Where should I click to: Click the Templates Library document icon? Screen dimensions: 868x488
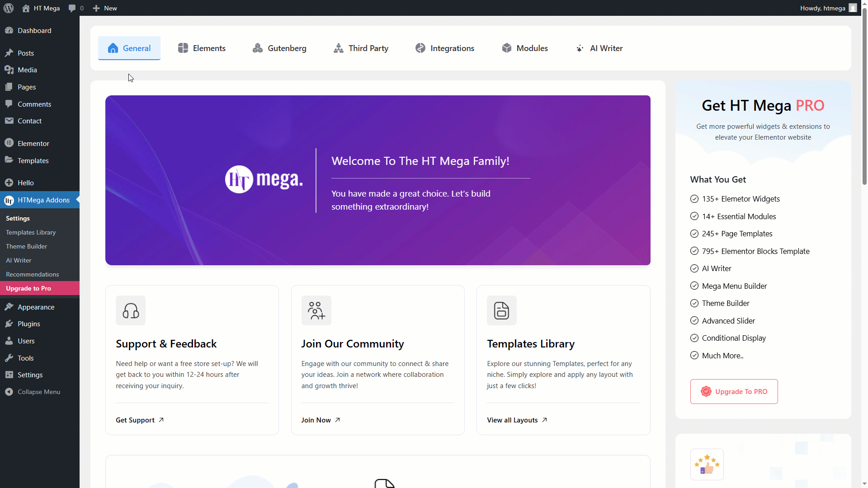(502, 310)
